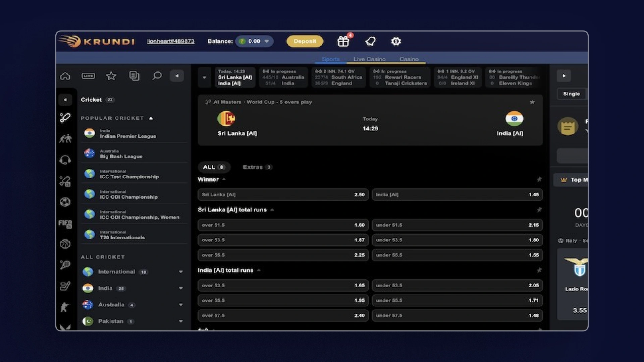Bet on India winner at 1.45

457,195
